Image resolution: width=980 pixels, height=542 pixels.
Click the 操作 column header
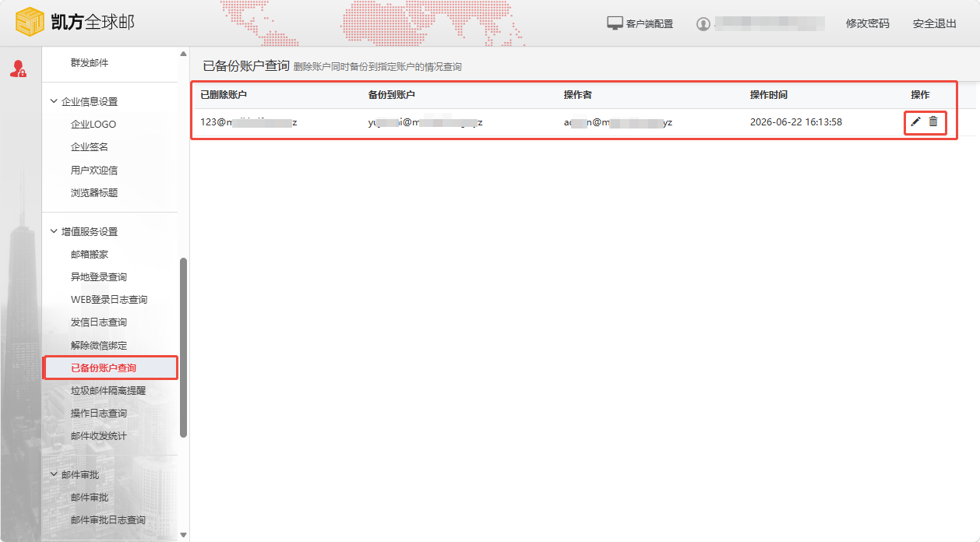tap(920, 94)
